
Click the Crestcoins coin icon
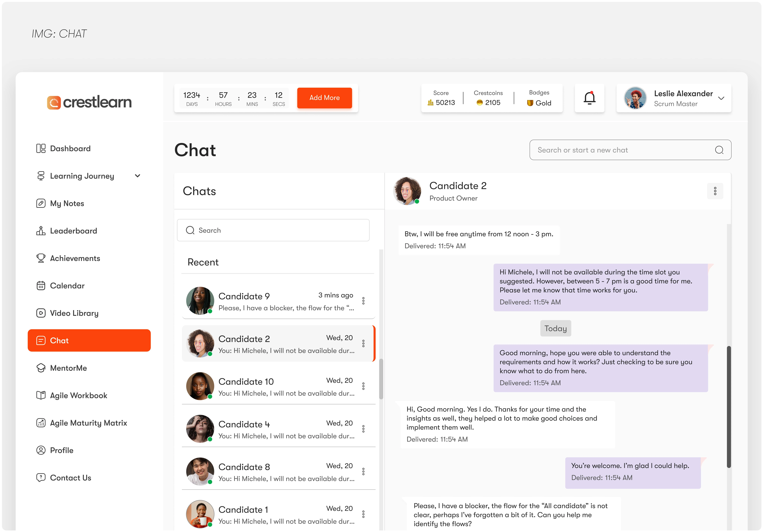pyautogui.click(x=480, y=103)
